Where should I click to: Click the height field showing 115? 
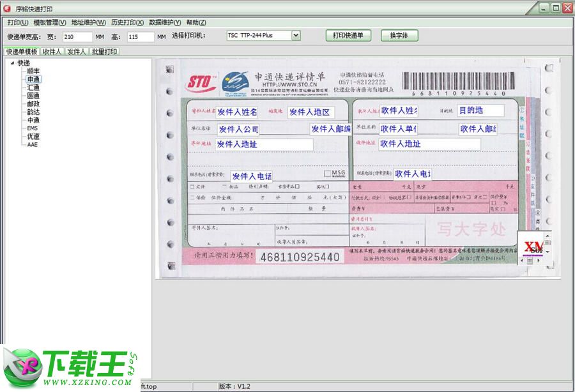pos(141,36)
